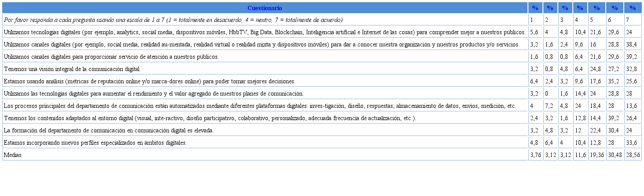Click the cell with value 38,4
This screenshot has width=644, height=196.
click(632, 44)
